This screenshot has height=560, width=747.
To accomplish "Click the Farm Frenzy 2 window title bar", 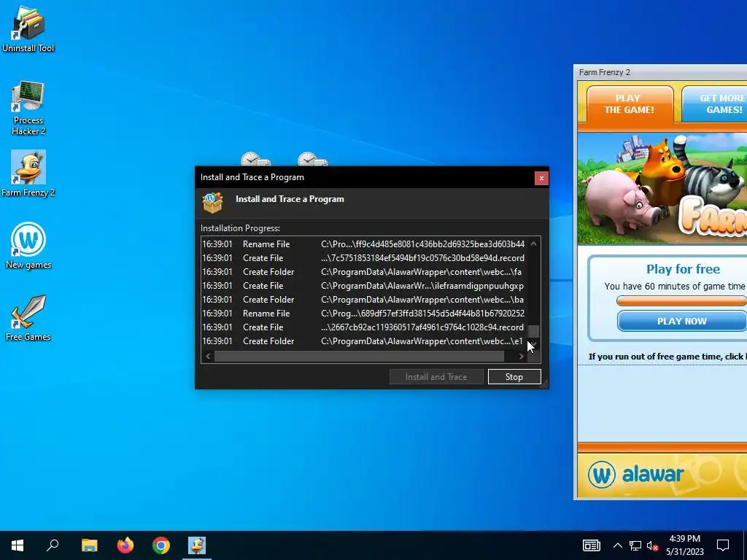I will [660, 72].
